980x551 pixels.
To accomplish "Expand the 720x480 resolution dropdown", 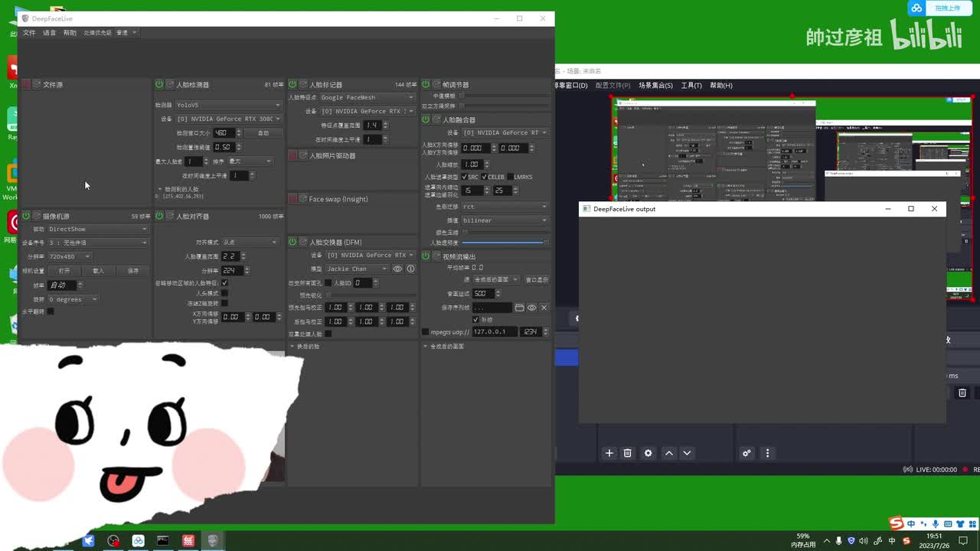I will pos(70,256).
